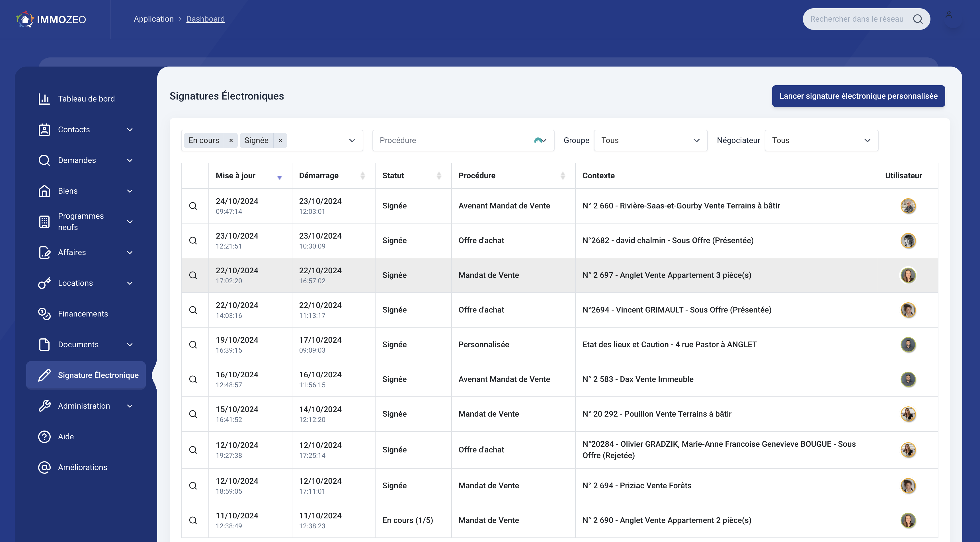Open the Groupe dropdown
The width and height of the screenshot is (980, 542).
tap(650, 141)
